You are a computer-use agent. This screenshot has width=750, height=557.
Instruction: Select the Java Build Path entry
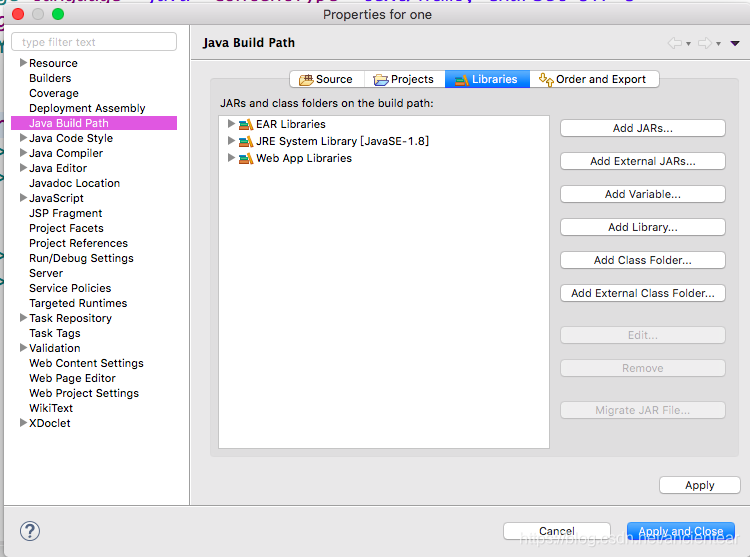pyautogui.click(x=94, y=123)
